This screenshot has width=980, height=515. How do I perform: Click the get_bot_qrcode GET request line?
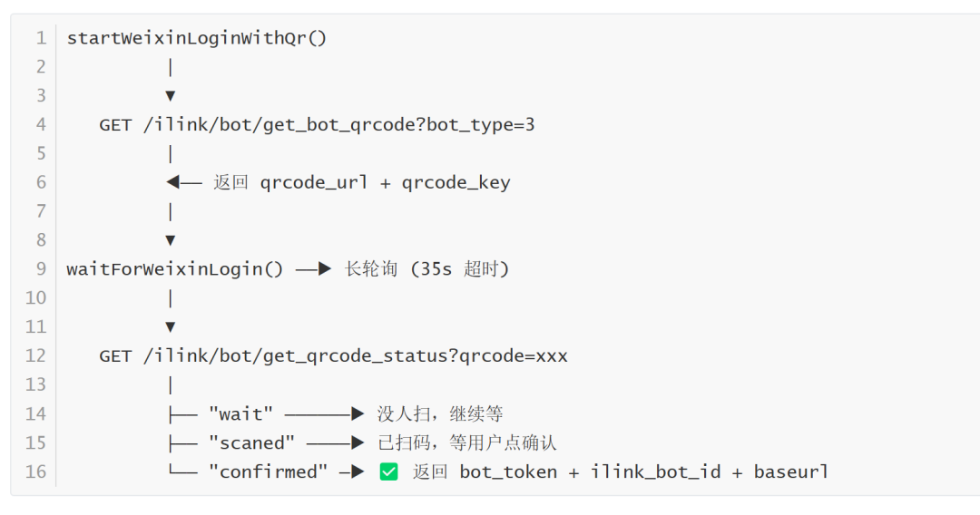317,125
